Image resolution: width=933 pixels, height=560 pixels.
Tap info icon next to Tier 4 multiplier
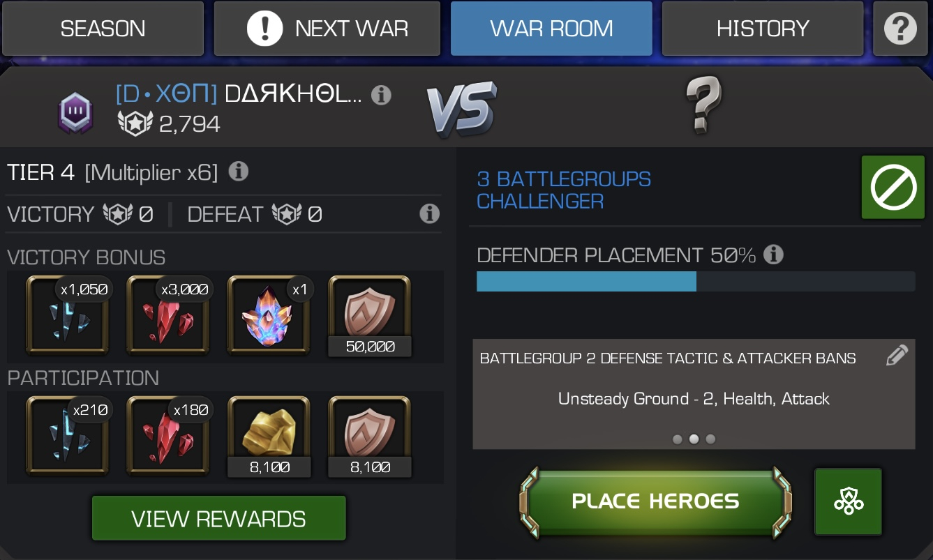(239, 171)
